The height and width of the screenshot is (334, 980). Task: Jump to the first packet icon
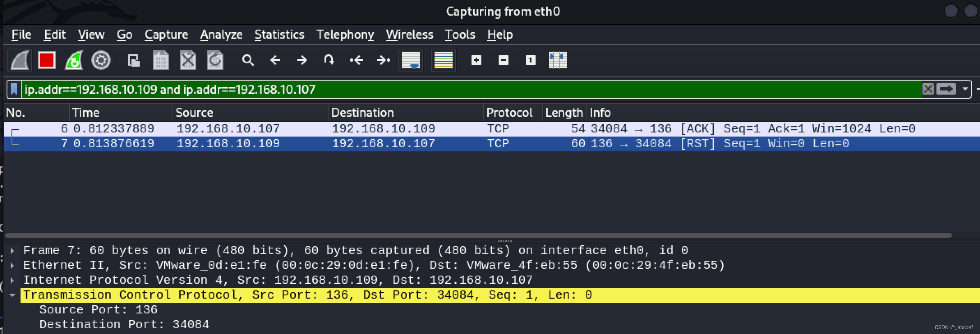[356, 60]
